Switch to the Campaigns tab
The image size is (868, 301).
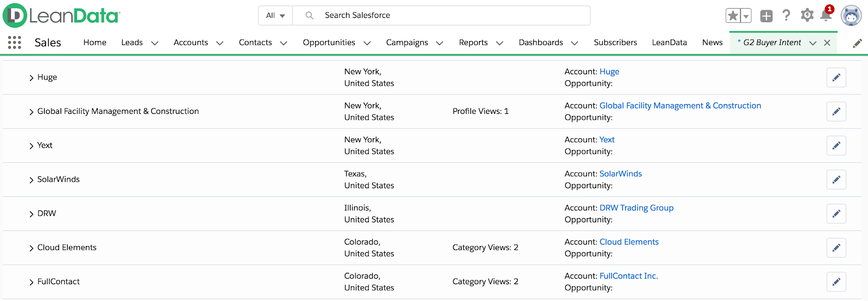pyautogui.click(x=407, y=42)
